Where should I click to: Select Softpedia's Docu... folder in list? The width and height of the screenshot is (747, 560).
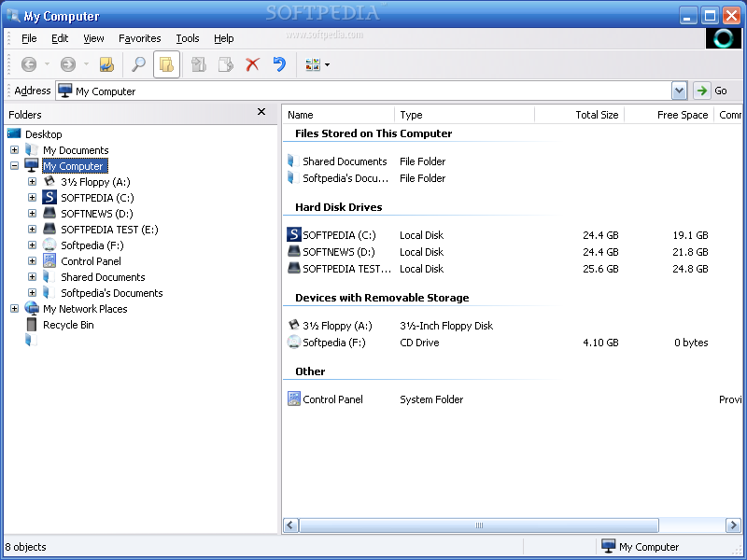tap(345, 178)
